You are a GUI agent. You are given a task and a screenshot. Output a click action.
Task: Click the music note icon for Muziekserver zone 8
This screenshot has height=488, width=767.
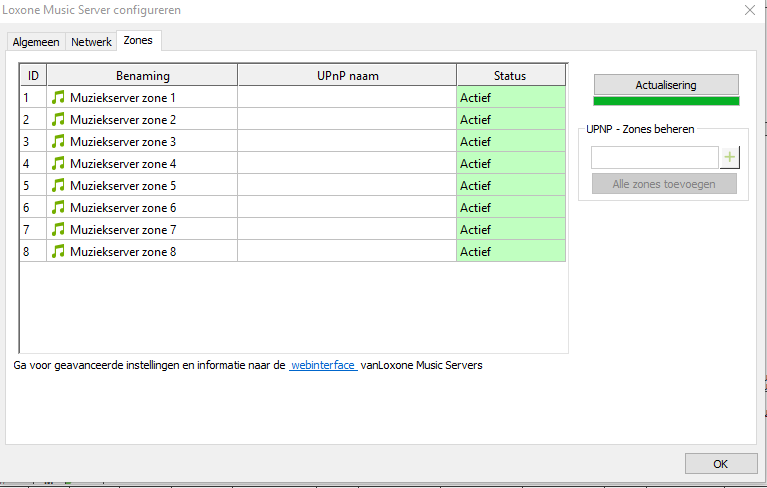(58, 251)
